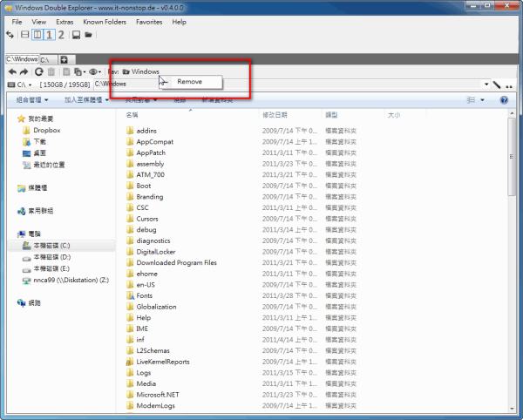The height and width of the screenshot is (420, 523).
Task: Open the Extras menu
Action: click(65, 22)
